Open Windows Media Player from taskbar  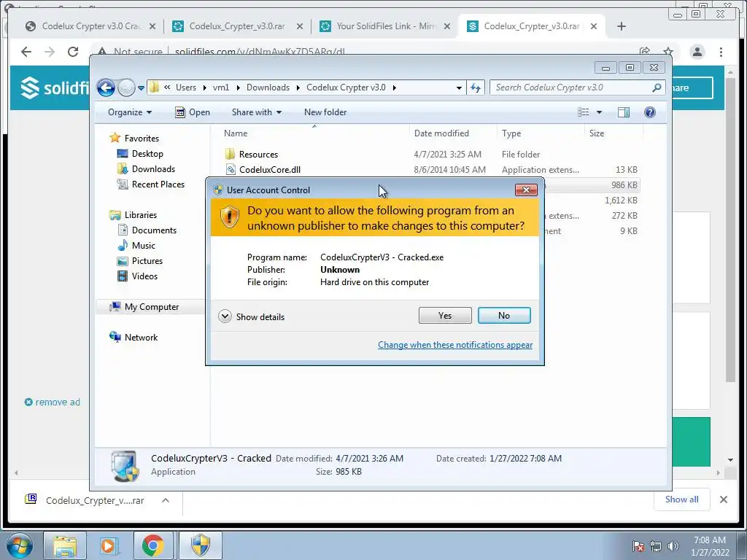tap(108, 545)
